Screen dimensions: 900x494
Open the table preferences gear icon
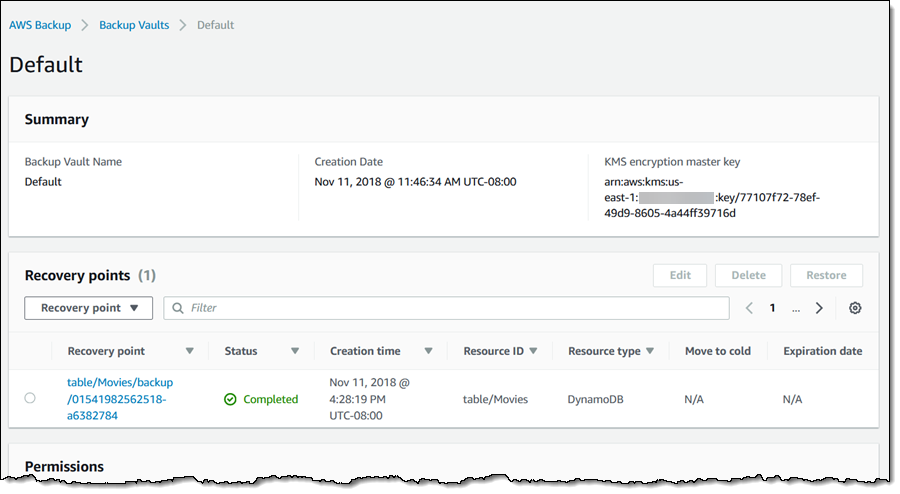[x=855, y=308]
